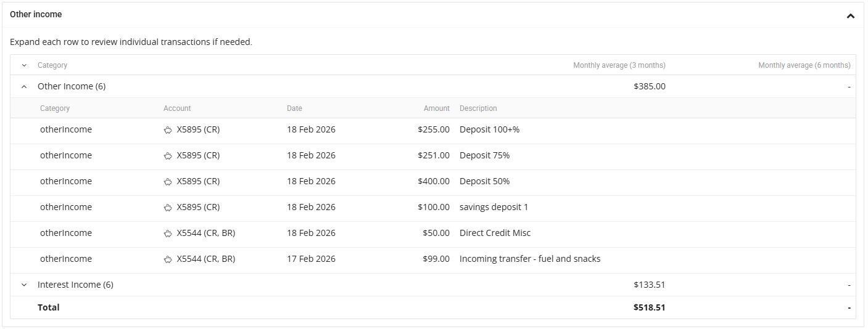Click the Amount column header

point(436,108)
